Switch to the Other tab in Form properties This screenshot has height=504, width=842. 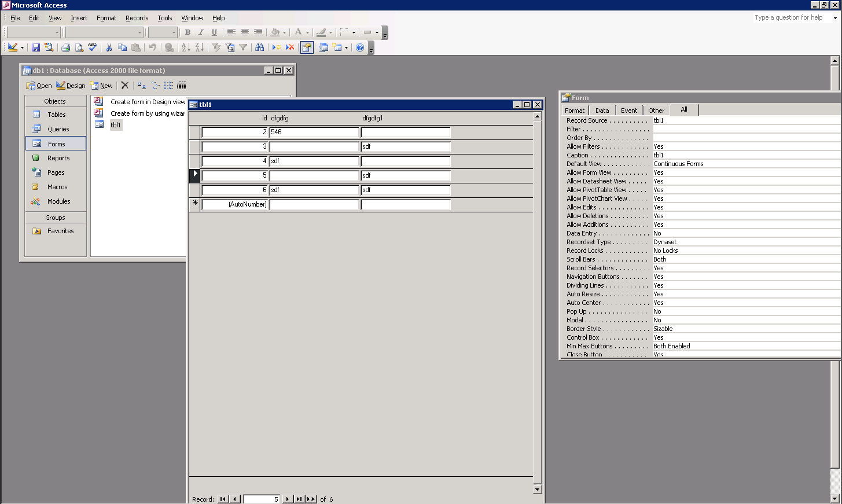point(656,110)
